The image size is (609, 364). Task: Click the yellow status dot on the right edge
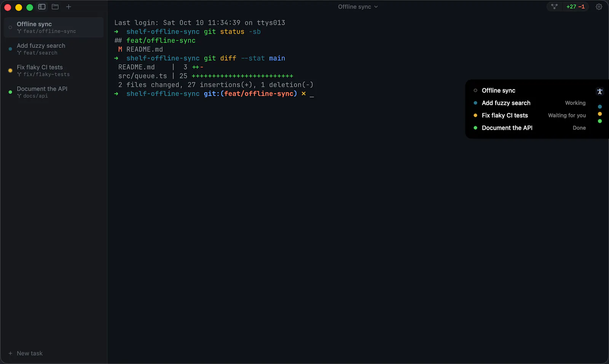[600, 114]
